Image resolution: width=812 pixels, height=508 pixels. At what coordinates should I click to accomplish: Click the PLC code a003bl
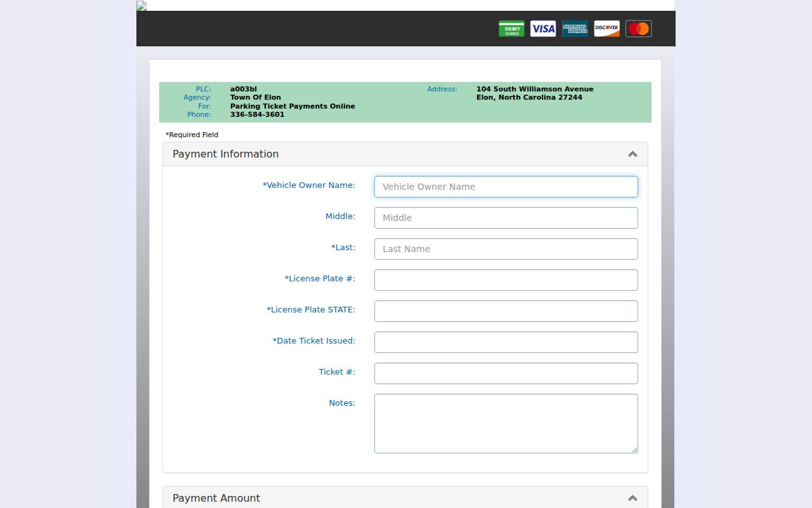pos(244,89)
